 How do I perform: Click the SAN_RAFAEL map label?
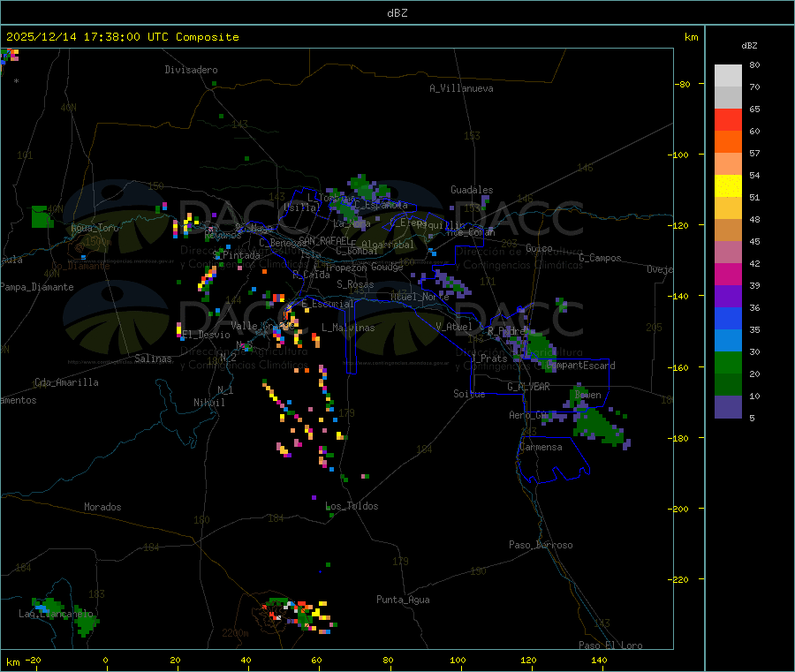323,240
